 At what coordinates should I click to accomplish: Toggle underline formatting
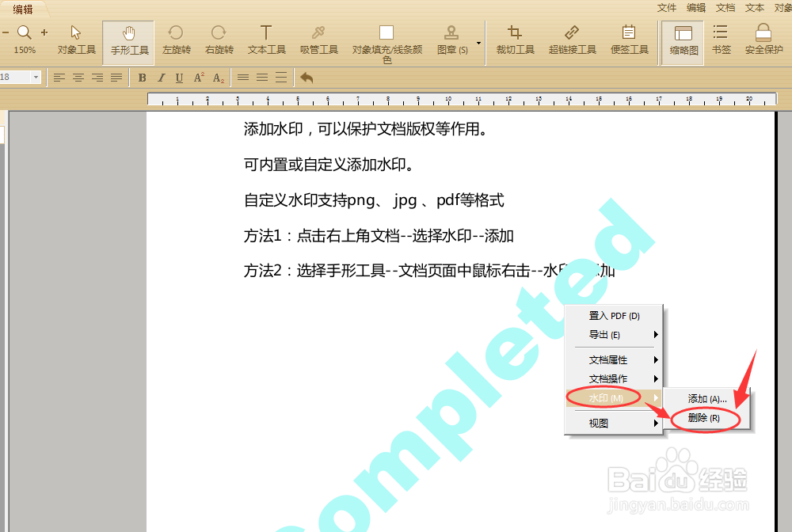pos(179,78)
